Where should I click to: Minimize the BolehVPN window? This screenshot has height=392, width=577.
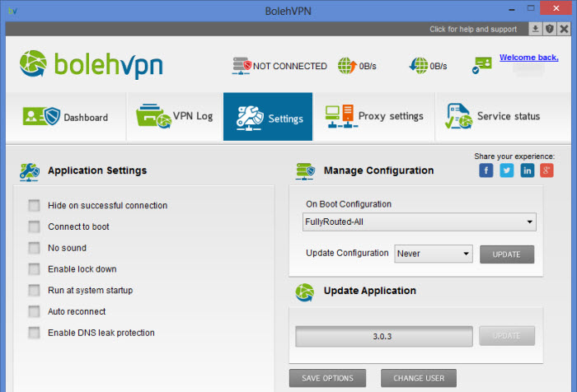(512, 9)
